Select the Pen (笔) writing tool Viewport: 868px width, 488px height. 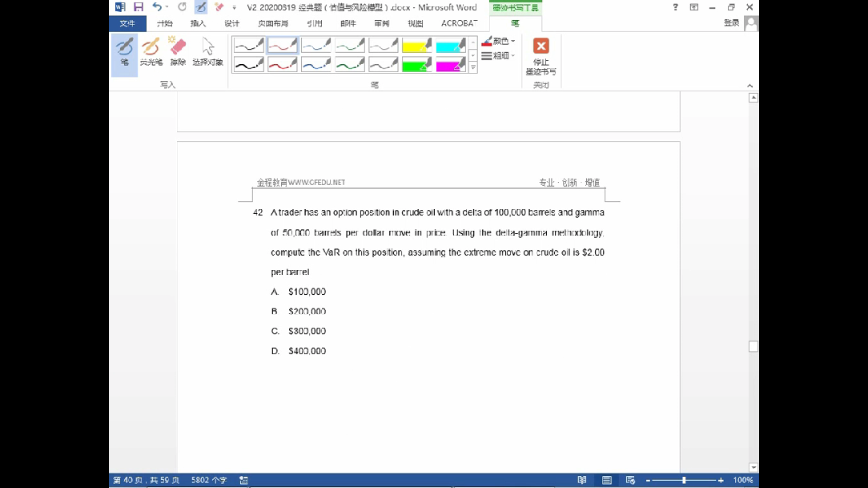pyautogui.click(x=124, y=53)
